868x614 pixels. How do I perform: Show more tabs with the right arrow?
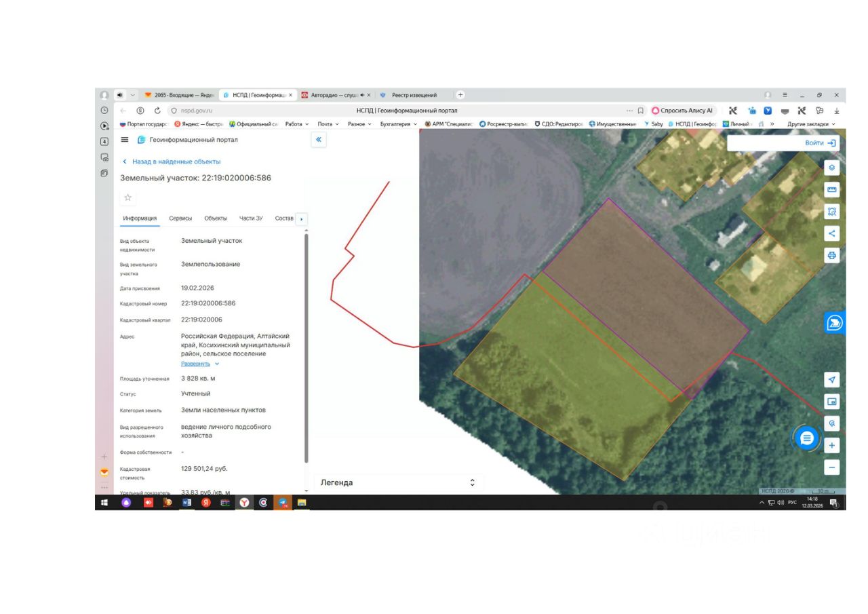click(x=301, y=219)
